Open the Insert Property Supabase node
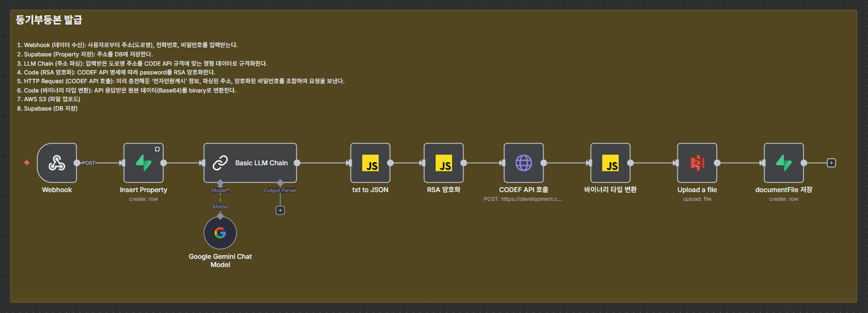Screen dimensions: 868x313 pyautogui.click(x=144, y=163)
